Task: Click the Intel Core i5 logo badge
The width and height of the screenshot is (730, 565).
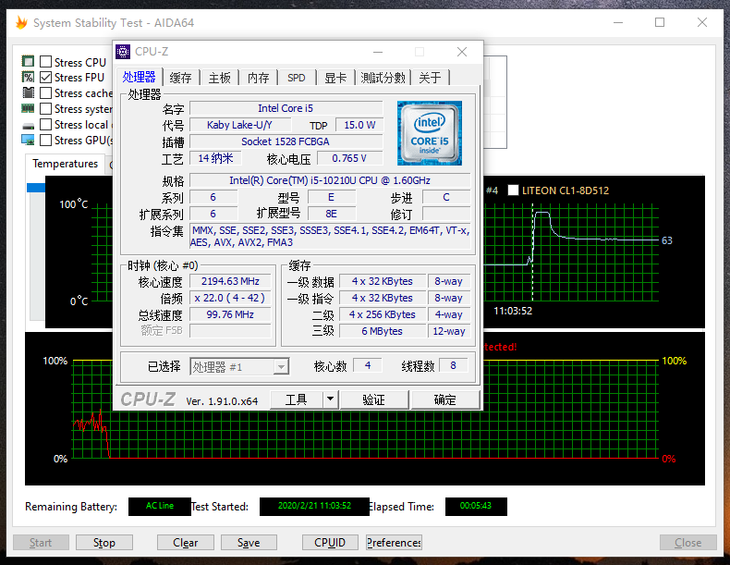Action: (x=429, y=133)
